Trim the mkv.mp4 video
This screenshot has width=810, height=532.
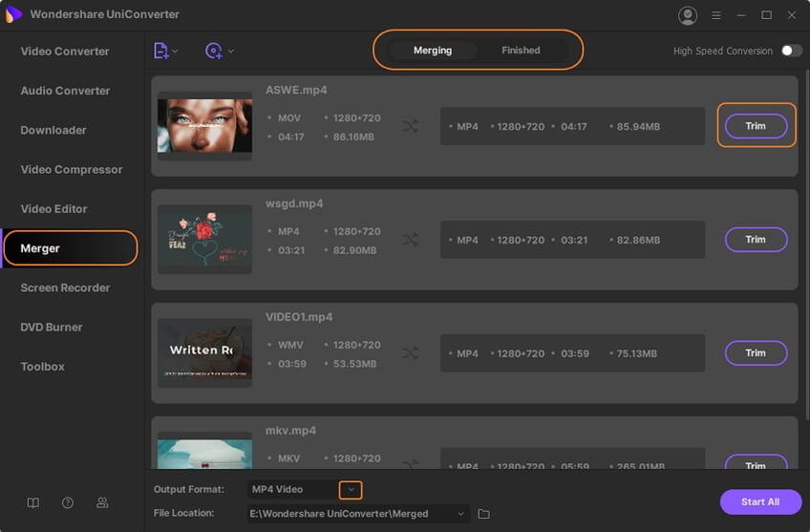tap(756, 463)
